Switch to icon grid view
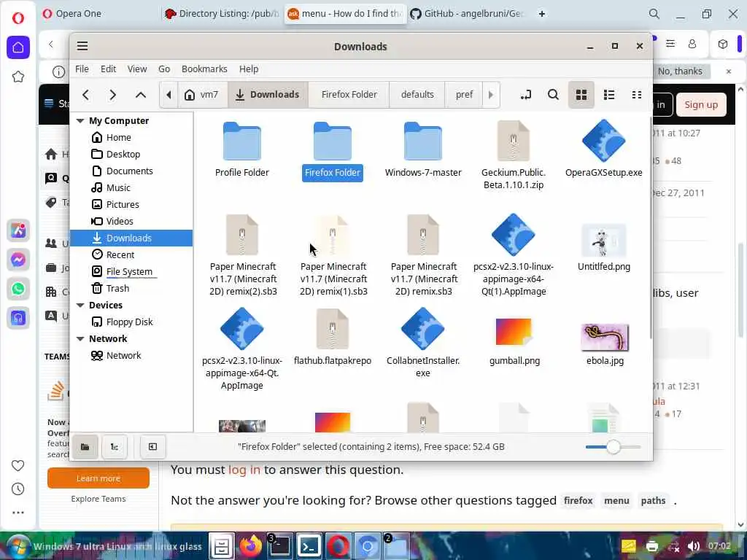Image resolution: width=747 pixels, height=560 pixels. click(581, 95)
